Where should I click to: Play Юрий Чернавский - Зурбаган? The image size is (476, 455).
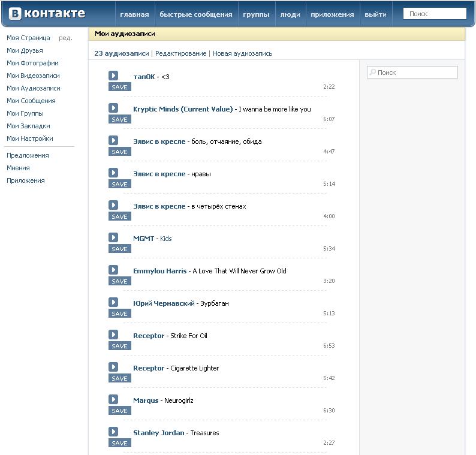click(113, 302)
